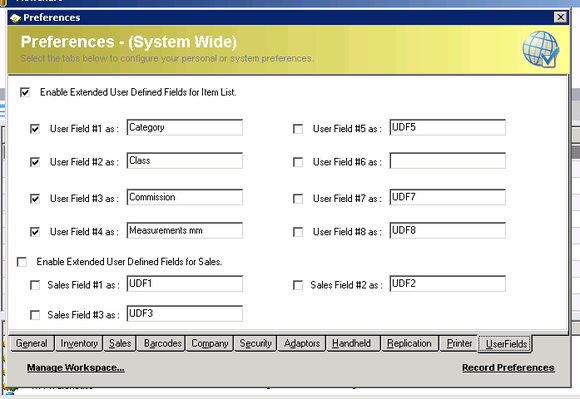Go to the Adaptors tab
Image resolution: width=580 pixels, height=399 pixels.
tap(301, 344)
